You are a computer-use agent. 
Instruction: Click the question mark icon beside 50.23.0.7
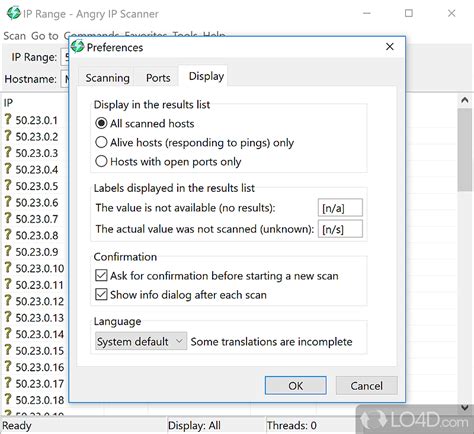point(8,218)
